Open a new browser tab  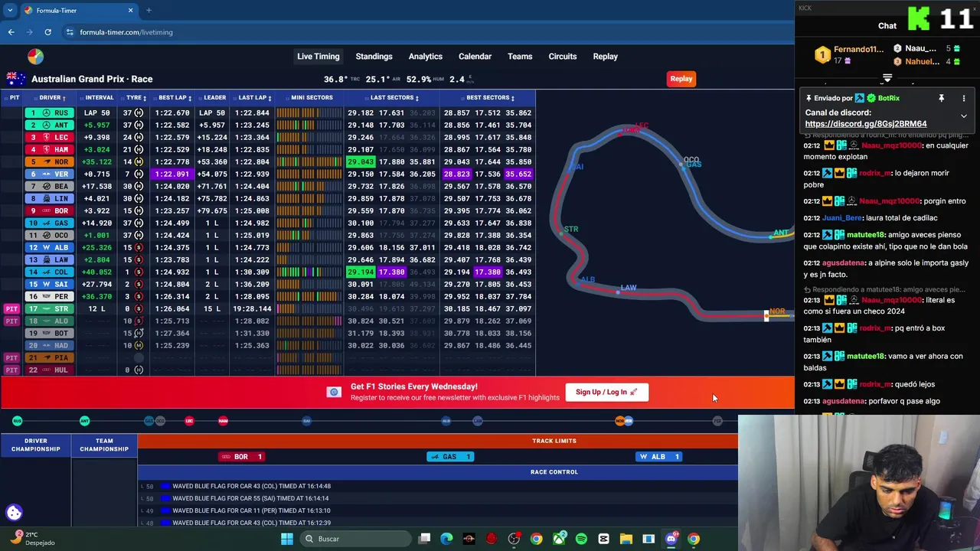[149, 11]
